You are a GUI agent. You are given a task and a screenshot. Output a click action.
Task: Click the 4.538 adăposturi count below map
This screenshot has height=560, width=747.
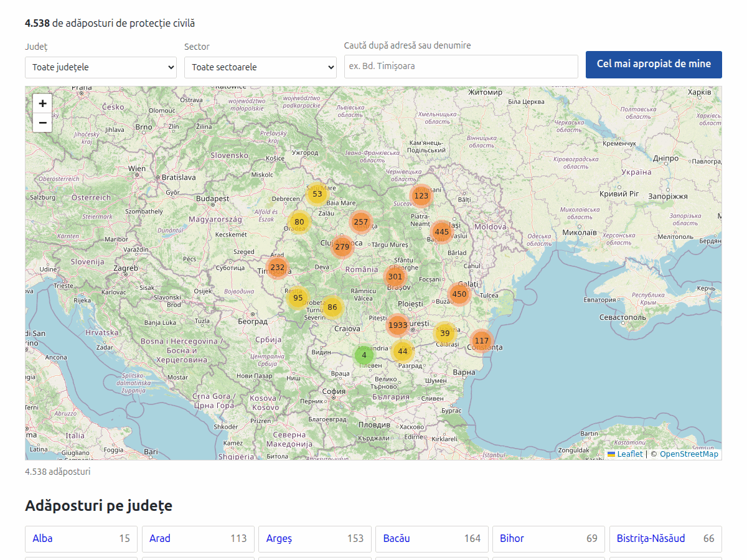57,472
